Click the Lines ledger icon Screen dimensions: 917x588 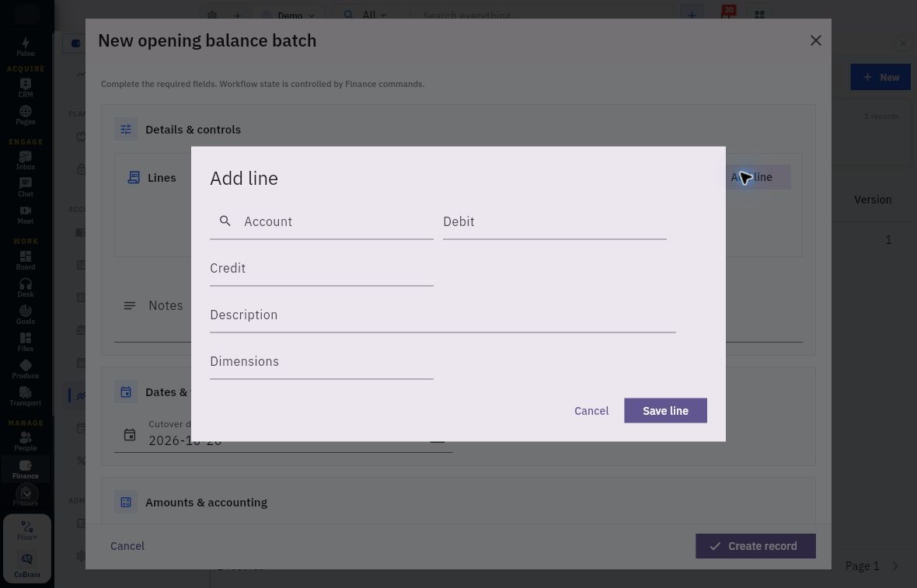(134, 177)
